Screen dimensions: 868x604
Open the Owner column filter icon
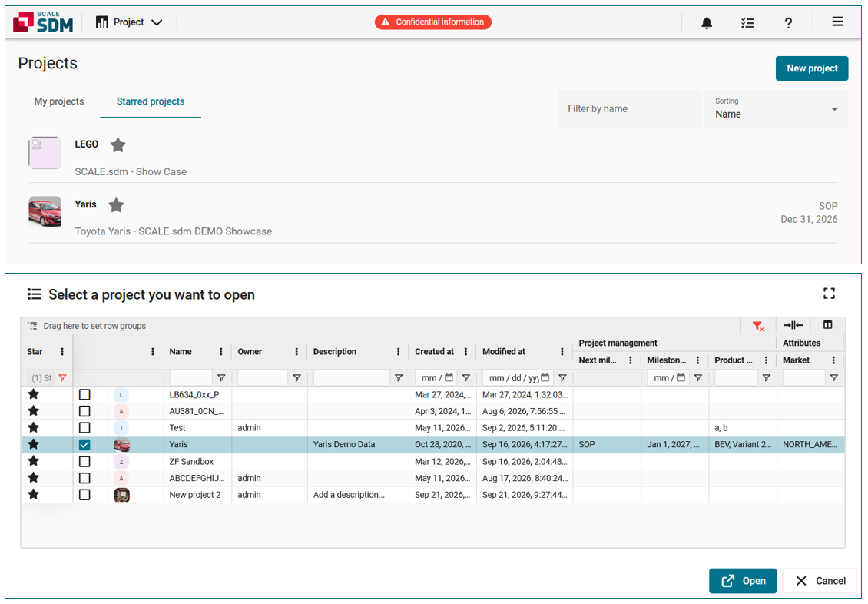(x=297, y=378)
